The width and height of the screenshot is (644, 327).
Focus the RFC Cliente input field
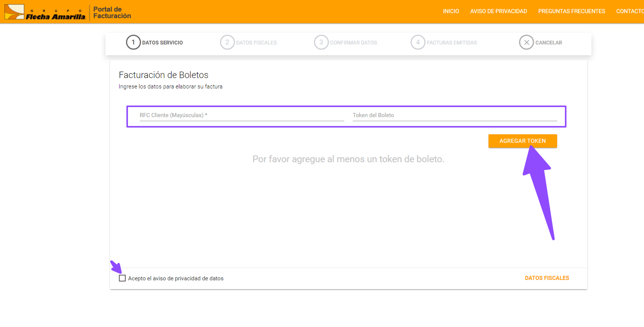(242, 115)
